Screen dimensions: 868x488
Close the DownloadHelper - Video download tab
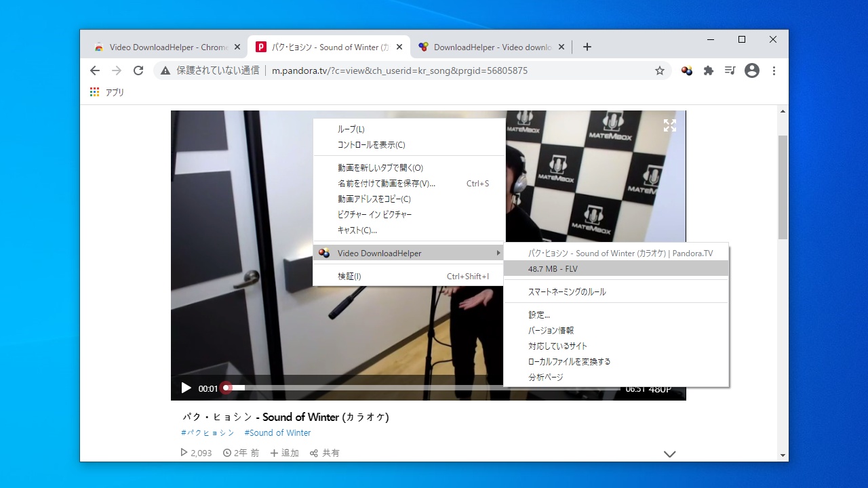[561, 47]
